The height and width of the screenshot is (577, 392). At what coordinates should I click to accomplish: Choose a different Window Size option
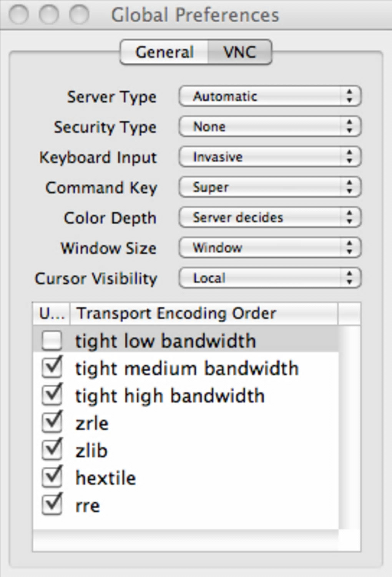[x=270, y=248]
